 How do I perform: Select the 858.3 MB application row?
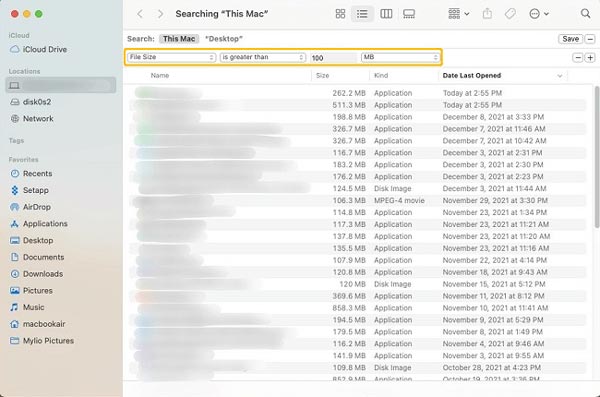[357, 308]
